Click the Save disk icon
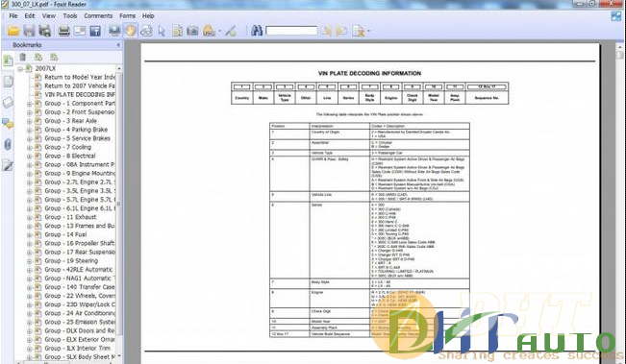Screen dimensions: 626x364 (x=29, y=31)
